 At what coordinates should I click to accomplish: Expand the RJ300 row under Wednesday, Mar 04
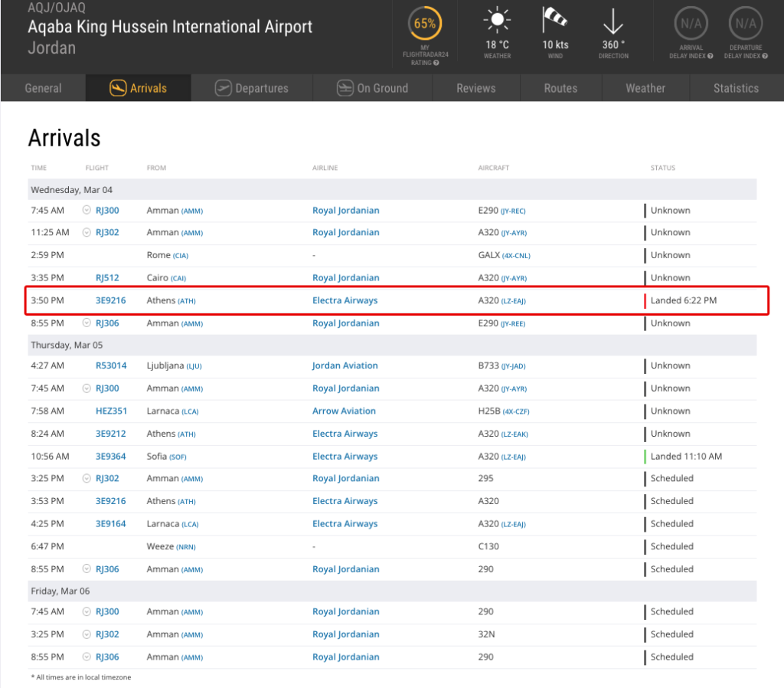pyautogui.click(x=87, y=210)
